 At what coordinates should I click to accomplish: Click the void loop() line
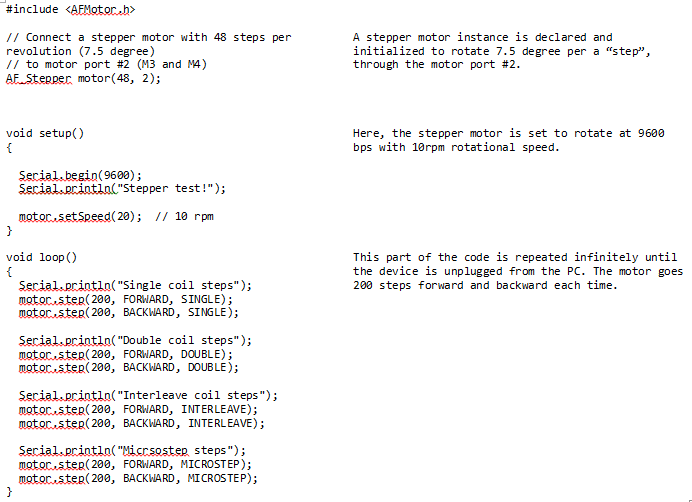pyautogui.click(x=42, y=257)
